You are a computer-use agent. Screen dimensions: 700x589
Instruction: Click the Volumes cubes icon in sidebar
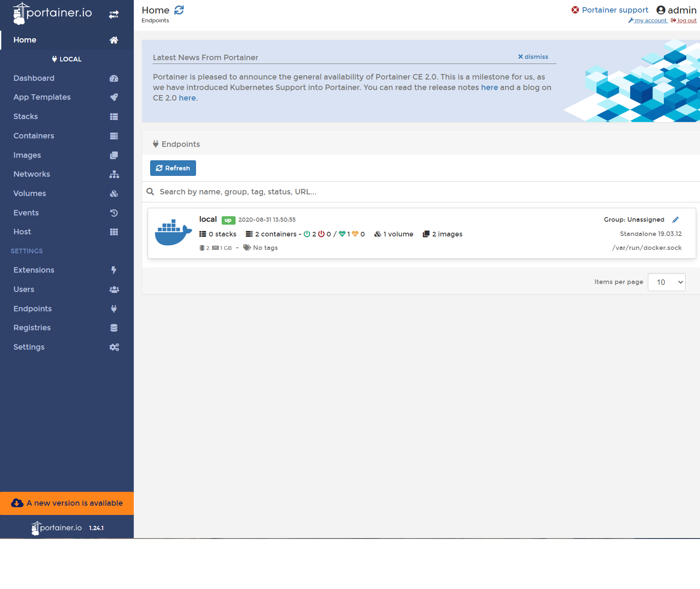(114, 194)
